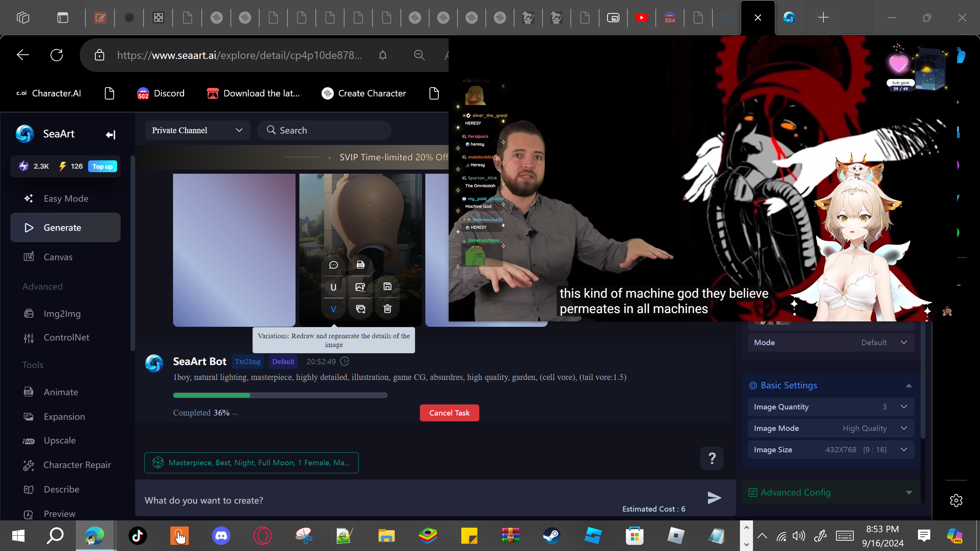Open Steam from the taskbar
This screenshot has width=980, height=551.
click(x=552, y=536)
